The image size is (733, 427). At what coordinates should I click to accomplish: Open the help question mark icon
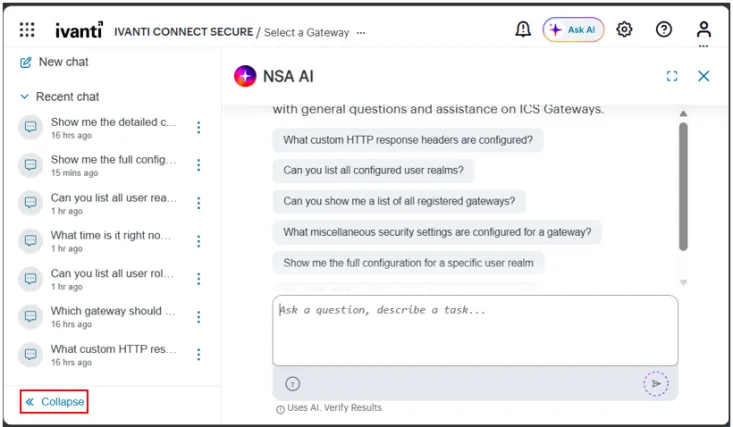point(664,29)
